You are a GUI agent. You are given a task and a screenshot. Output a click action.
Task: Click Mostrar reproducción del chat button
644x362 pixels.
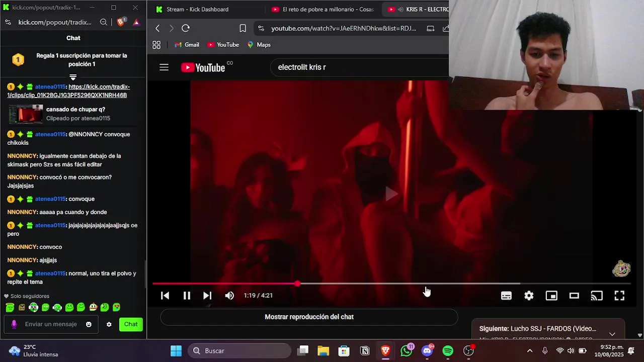pyautogui.click(x=309, y=317)
